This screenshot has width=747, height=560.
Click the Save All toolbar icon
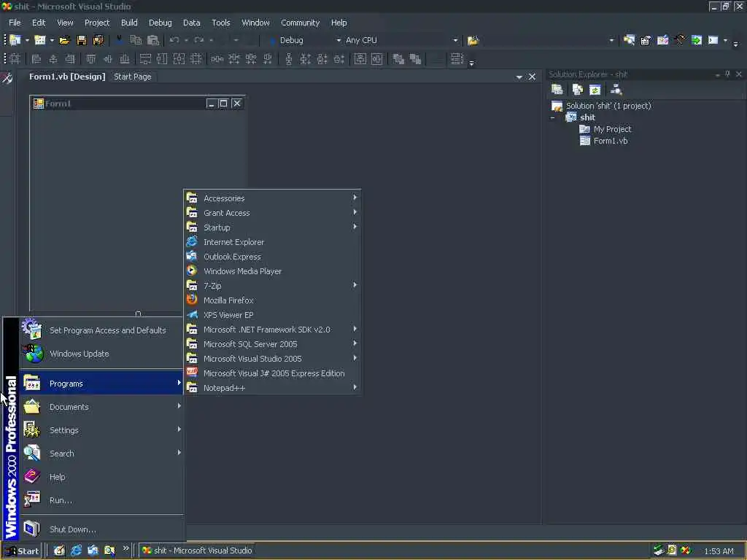pyautogui.click(x=98, y=41)
